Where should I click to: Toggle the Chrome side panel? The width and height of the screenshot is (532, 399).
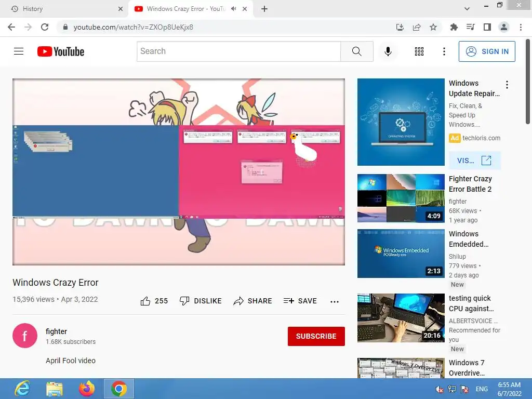487,27
